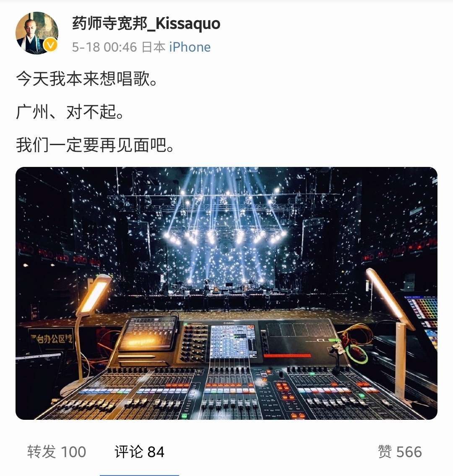Screen dimensions: 453x476
Task: Tap the blue underline beneath 评论 tab
Action: click(139, 474)
